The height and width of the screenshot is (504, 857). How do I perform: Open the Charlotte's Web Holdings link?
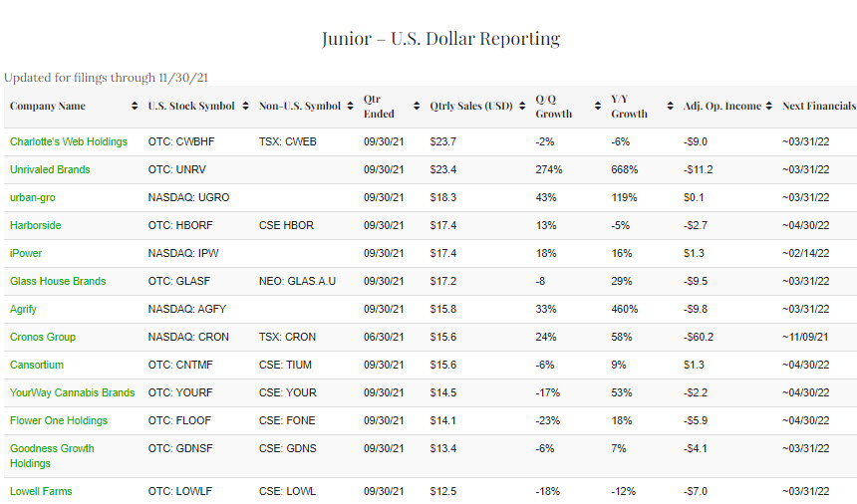69,141
